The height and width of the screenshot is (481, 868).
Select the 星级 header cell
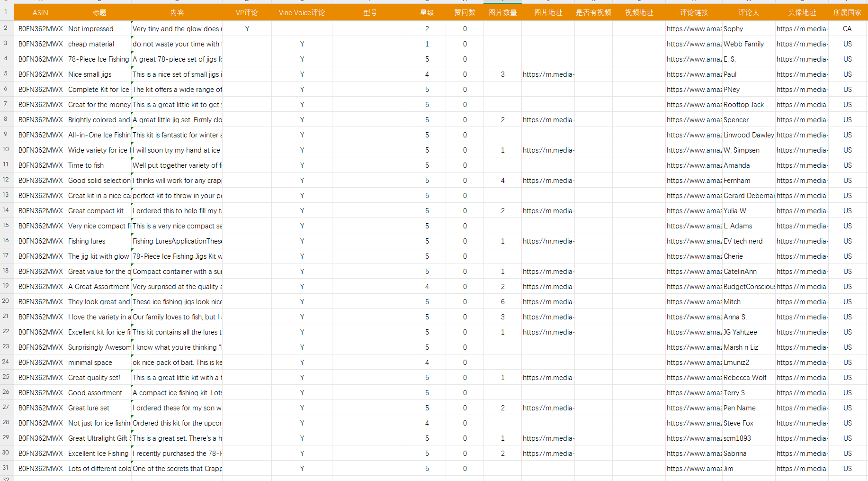(x=427, y=13)
